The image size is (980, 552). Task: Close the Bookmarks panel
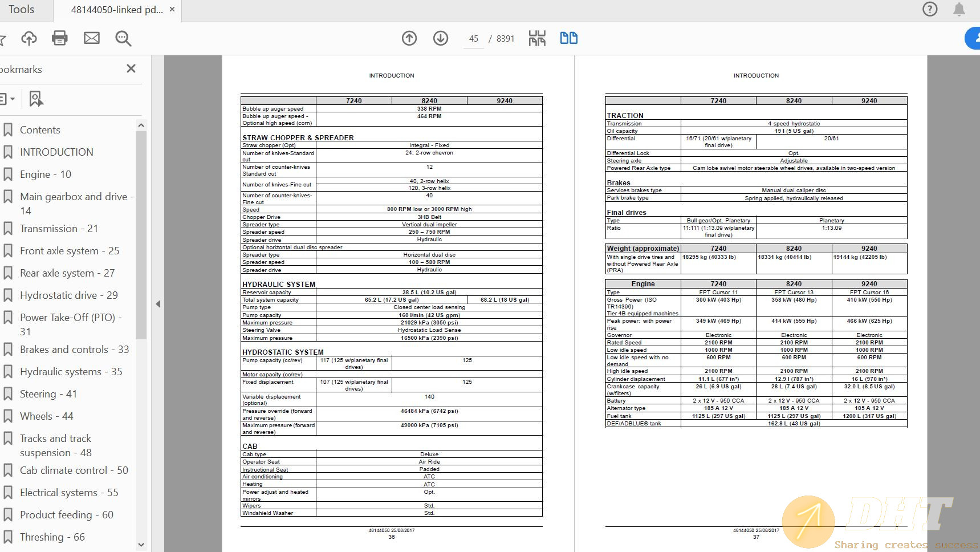pos(131,68)
